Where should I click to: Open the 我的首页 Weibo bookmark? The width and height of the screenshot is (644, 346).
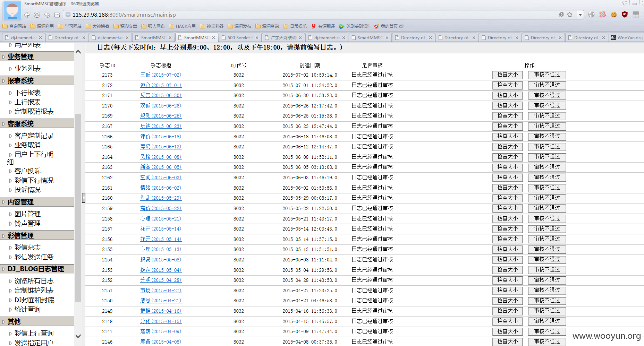click(389, 26)
